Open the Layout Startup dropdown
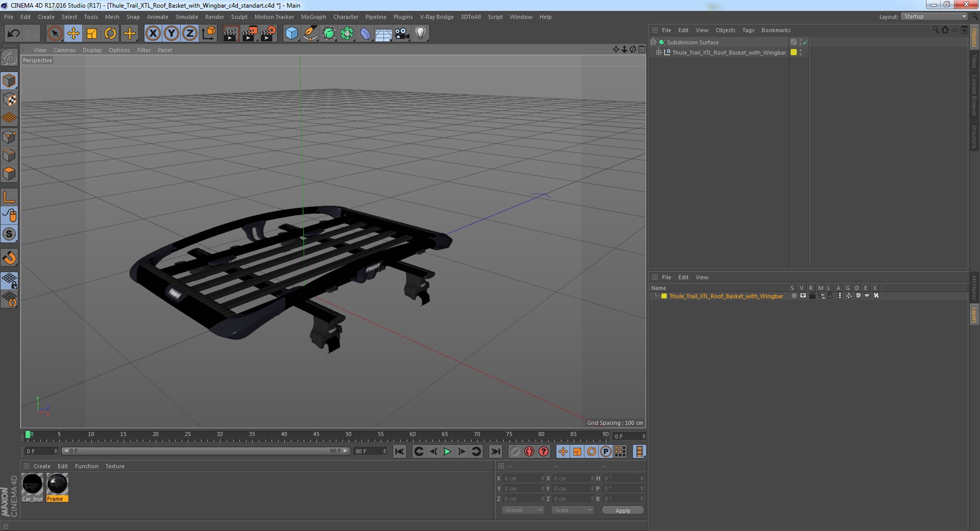 click(x=935, y=17)
